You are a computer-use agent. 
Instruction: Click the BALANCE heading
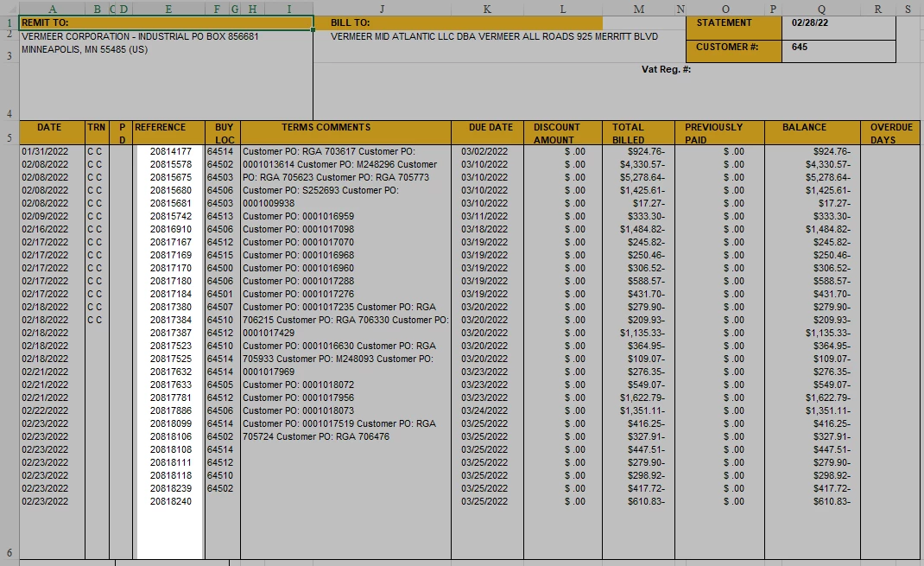[x=804, y=127]
